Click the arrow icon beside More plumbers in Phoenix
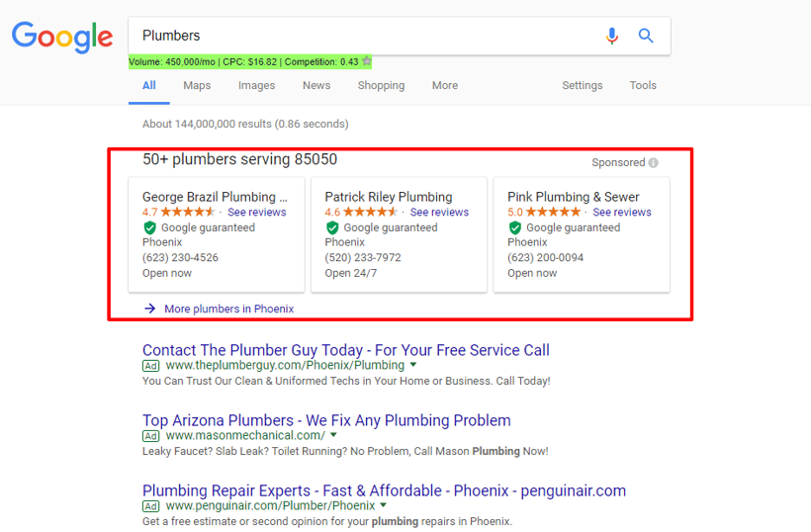811x532 pixels. [x=150, y=309]
